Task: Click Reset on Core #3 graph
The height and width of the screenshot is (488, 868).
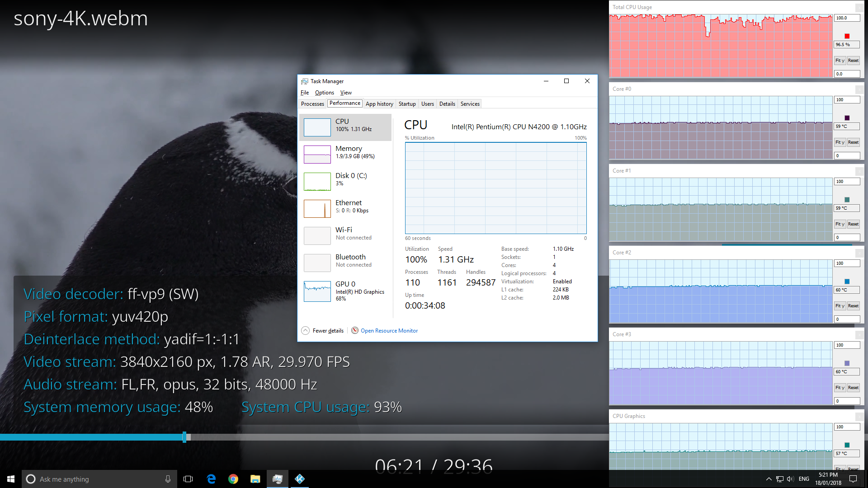Action: click(853, 388)
